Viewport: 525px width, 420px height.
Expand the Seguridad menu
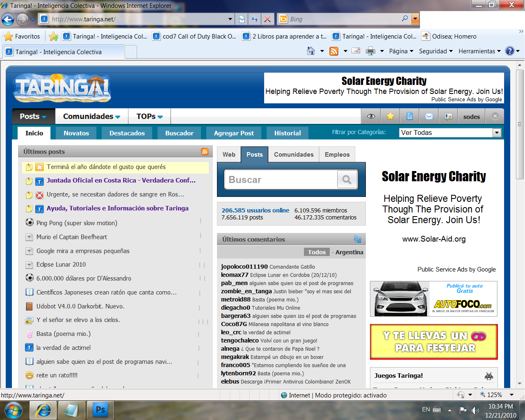pyautogui.click(x=436, y=51)
